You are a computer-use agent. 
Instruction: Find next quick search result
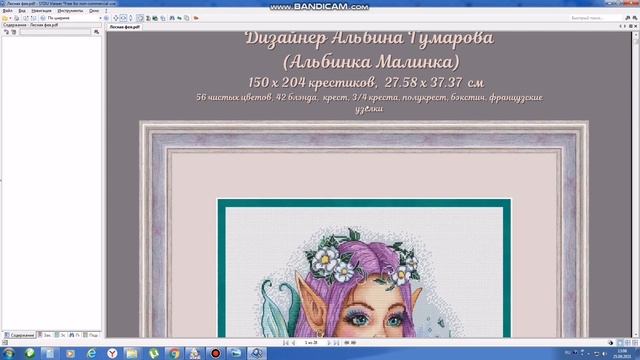pyautogui.click(x=635, y=18)
